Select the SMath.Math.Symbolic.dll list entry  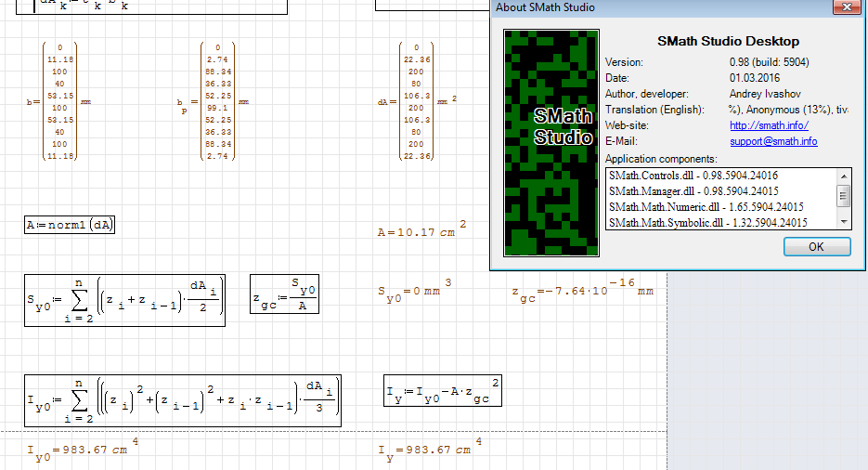pos(707,222)
